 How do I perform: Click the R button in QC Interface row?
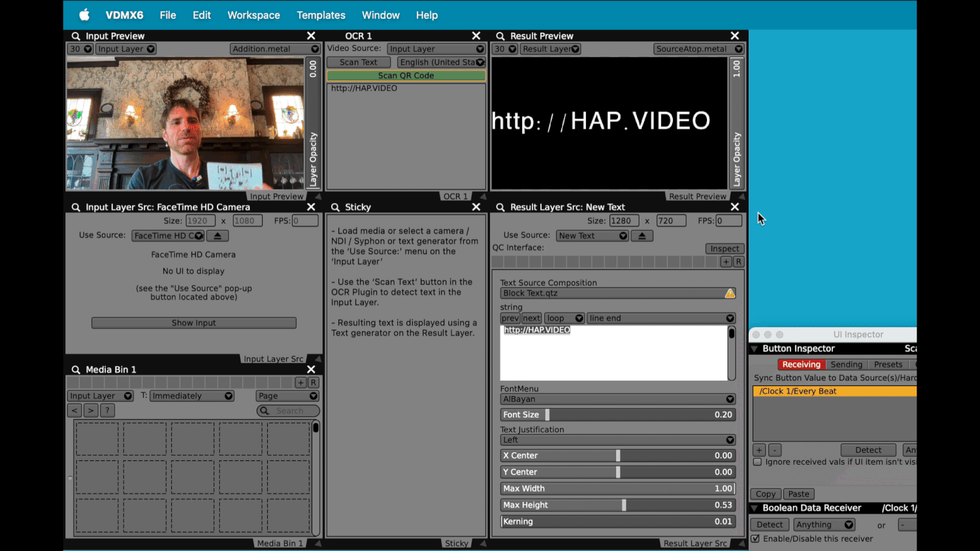coord(738,262)
